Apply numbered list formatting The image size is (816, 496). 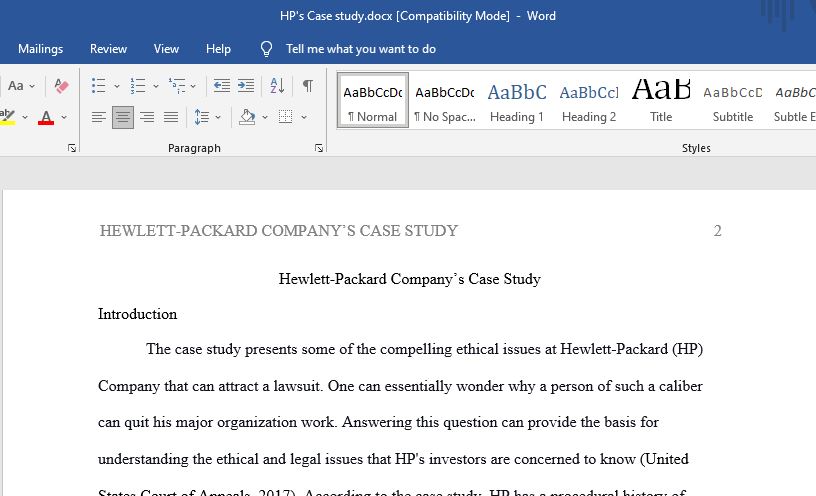pyautogui.click(x=138, y=85)
